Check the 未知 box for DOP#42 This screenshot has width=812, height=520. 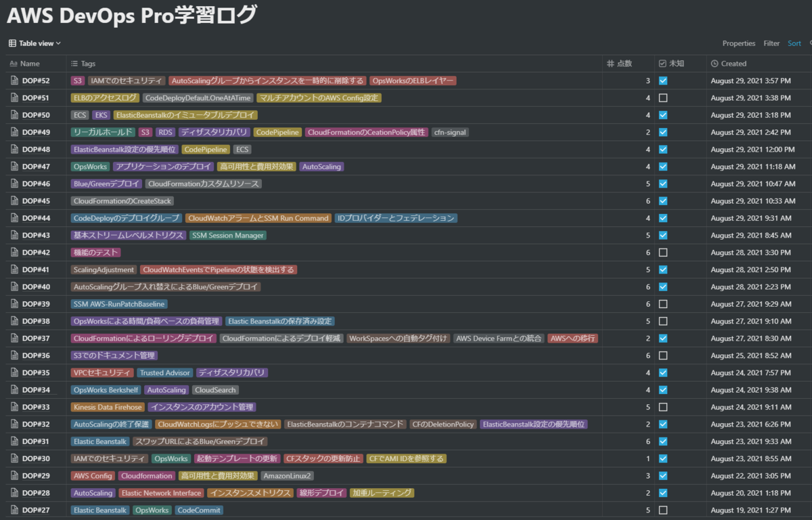pos(663,253)
